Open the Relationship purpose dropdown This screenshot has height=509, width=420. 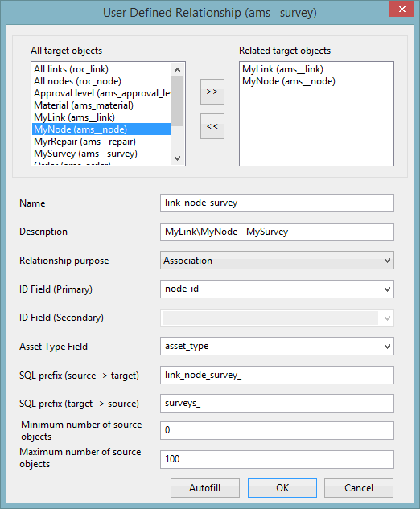(x=277, y=261)
